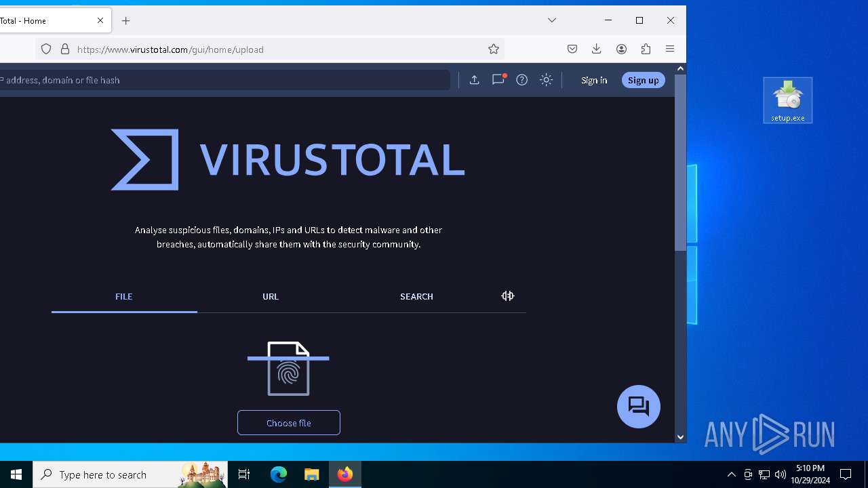Click the tracking protection shield icon
The image size is (868, 488).
46,49
